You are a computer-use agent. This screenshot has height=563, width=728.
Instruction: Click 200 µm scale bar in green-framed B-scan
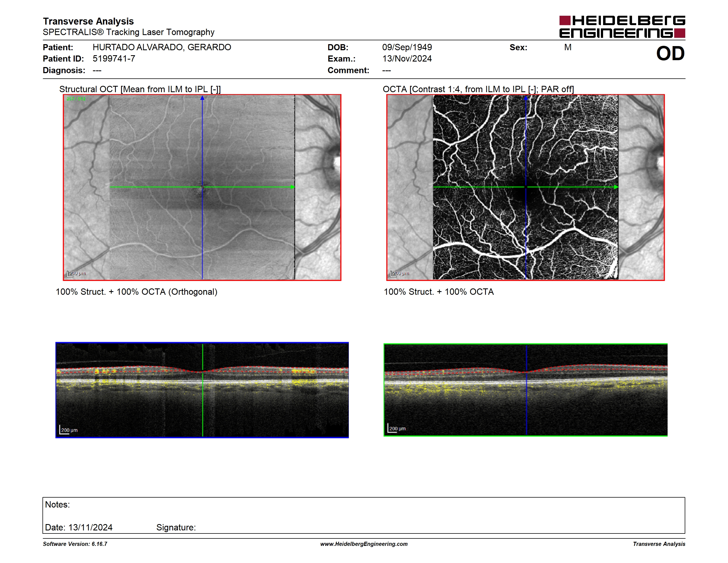397,428
